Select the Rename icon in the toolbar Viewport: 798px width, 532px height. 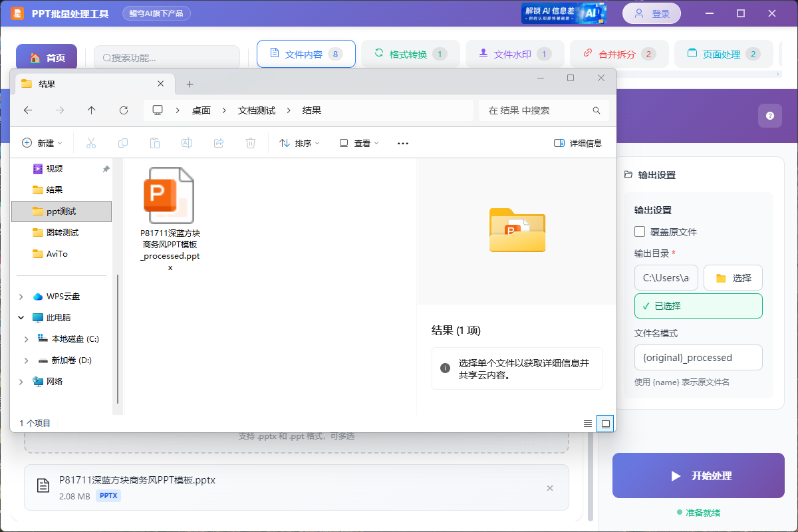(186, 142)
